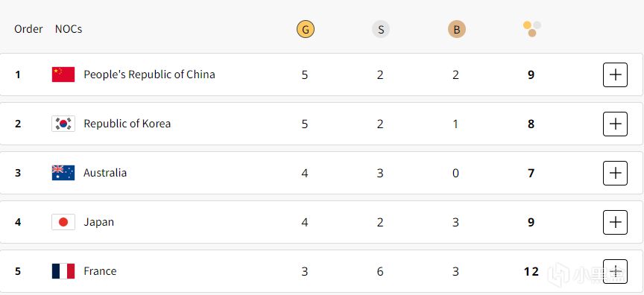Expand France row with plus button
This screenshot has width=644, height=295.
coord(615,272)
